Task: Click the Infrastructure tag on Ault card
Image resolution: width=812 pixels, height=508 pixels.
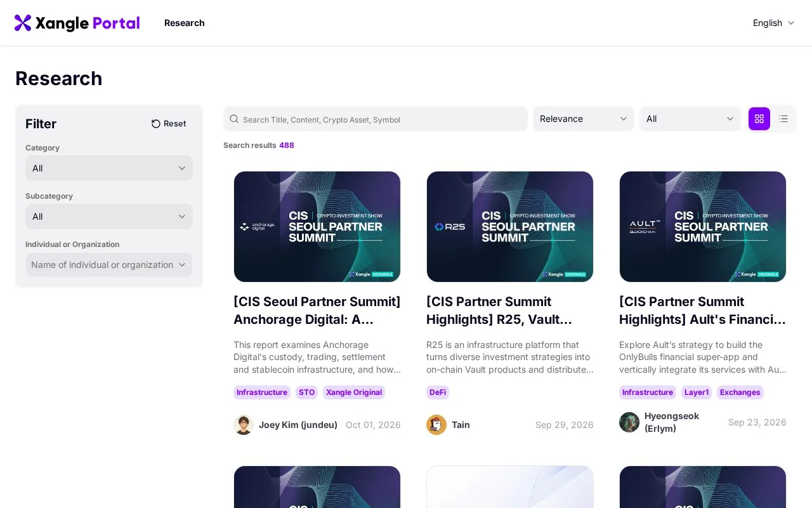Action: pyautogui.click(x=648, y=392)
